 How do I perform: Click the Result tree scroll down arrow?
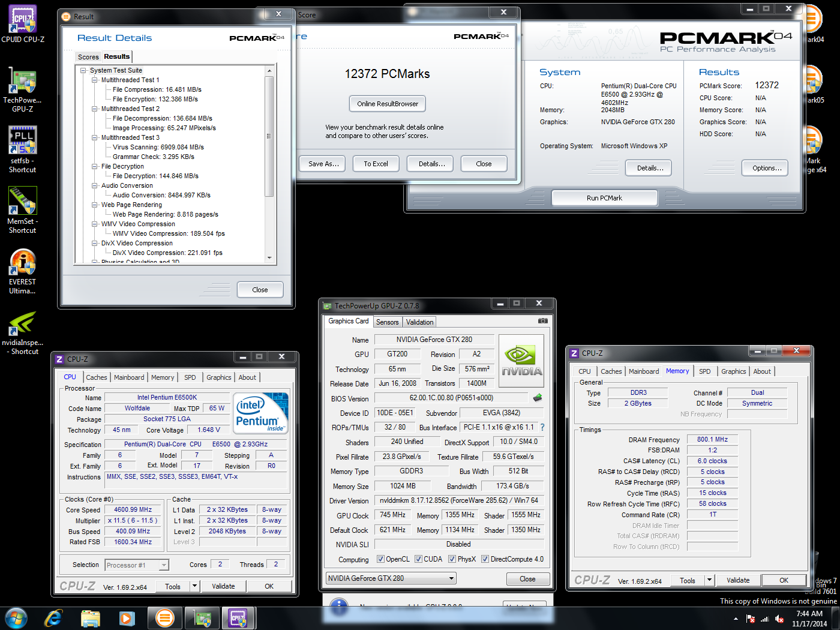(x=269, y=258)
